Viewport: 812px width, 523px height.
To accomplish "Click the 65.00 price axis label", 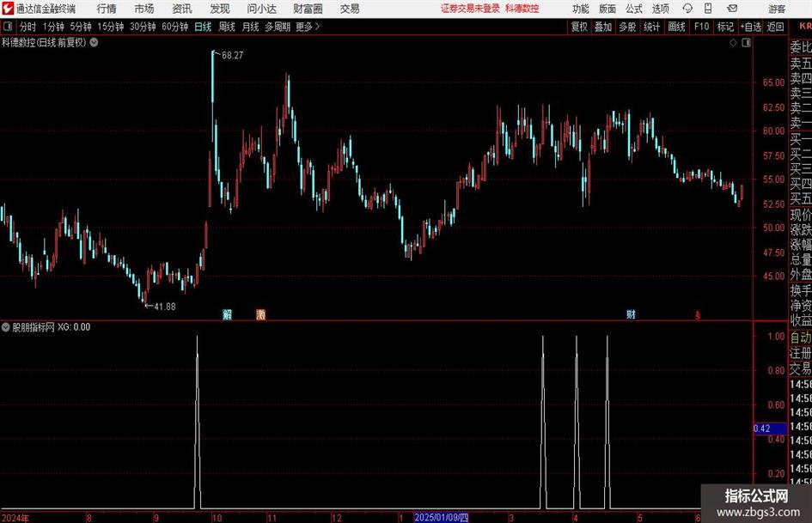I will 773,82.
